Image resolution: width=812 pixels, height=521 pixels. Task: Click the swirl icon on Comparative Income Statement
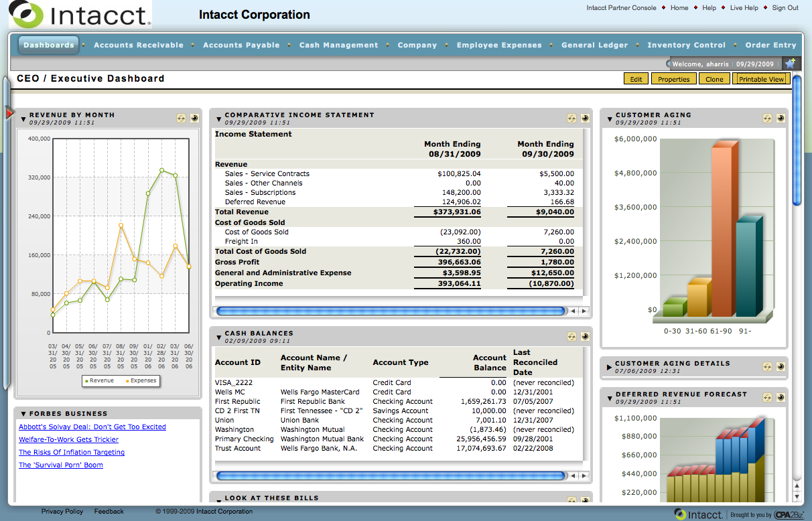click(x=584, y=119)
